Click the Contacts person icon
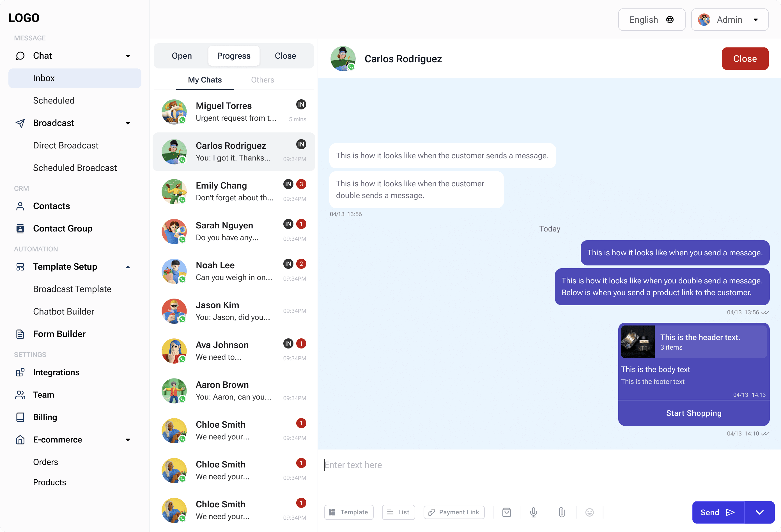This screenshot has height=532, width=781. coord(20,206)
